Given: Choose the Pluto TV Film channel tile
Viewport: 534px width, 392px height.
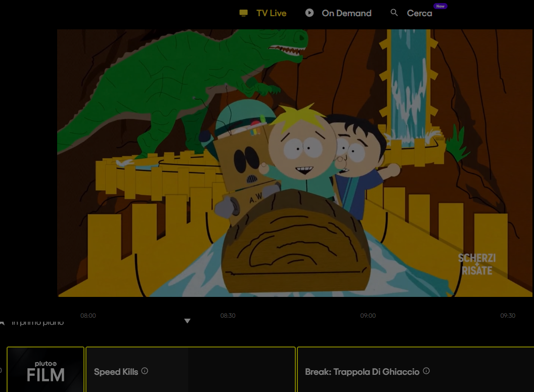Looking at the screenshot, I should pos(46,370).
